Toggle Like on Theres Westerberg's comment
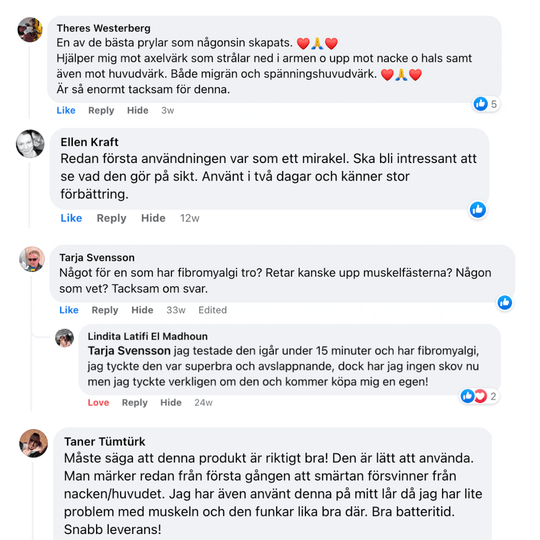Viewport: 540px width, 540px height. click(x=66, y=110)
